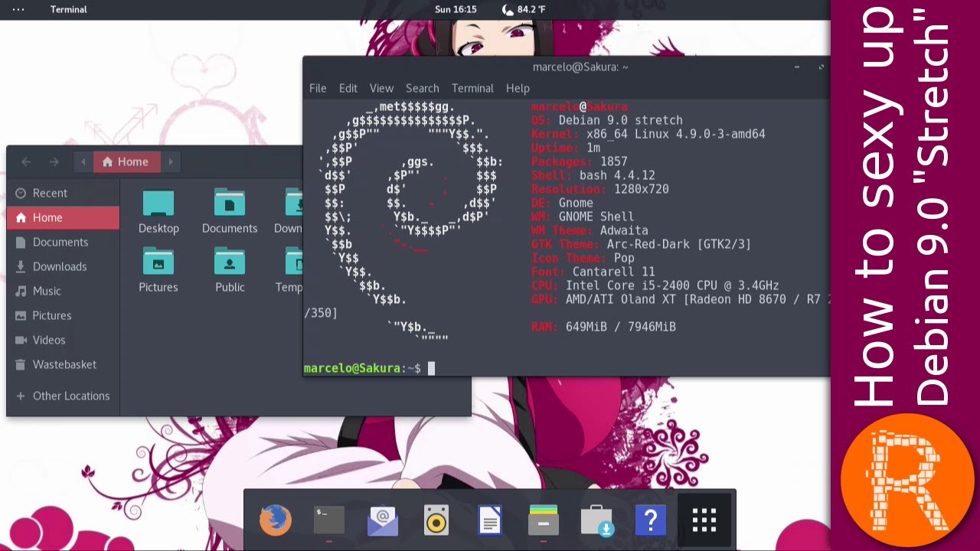Select Home in the Files sidebar

pos(63,217)
